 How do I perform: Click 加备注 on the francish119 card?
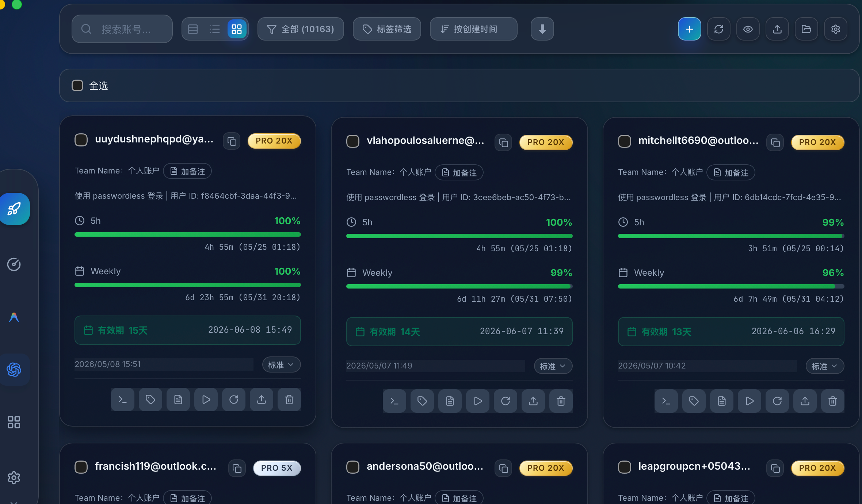click(x=187, y=498)
